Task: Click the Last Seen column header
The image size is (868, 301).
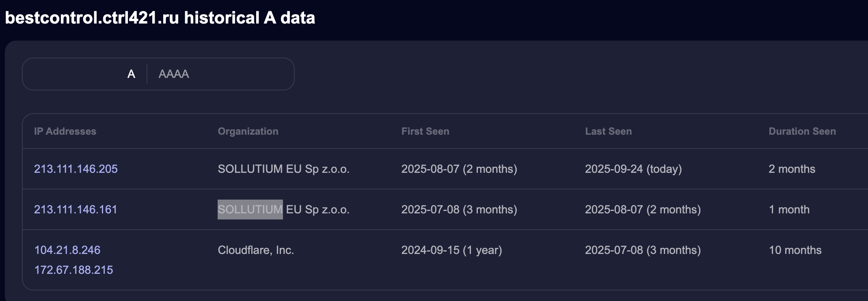Action: (608, 131)
